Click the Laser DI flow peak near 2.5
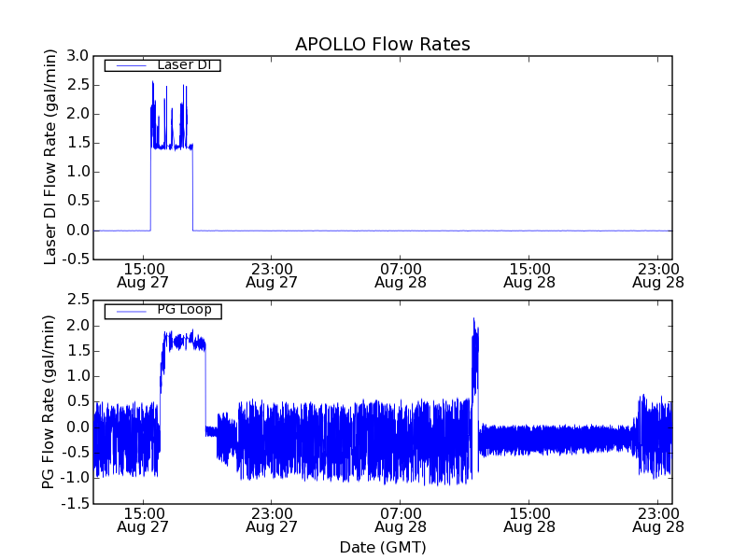This screenshot has width=747, height=560. (x=153, y=83)
